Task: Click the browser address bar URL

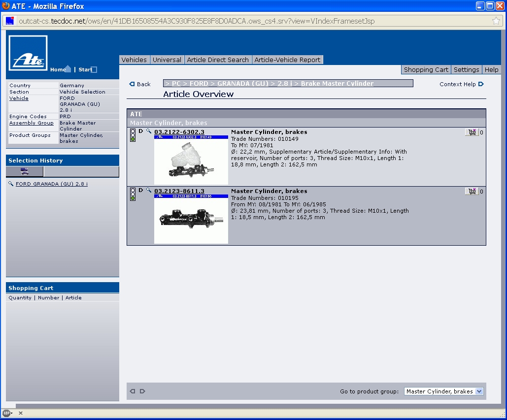Action: 196,21
